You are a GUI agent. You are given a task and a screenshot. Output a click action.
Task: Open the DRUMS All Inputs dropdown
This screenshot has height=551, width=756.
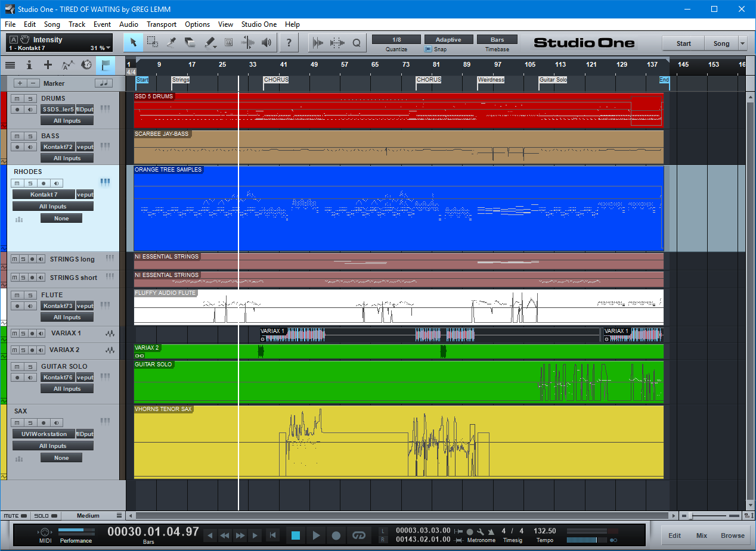[67, 120]
